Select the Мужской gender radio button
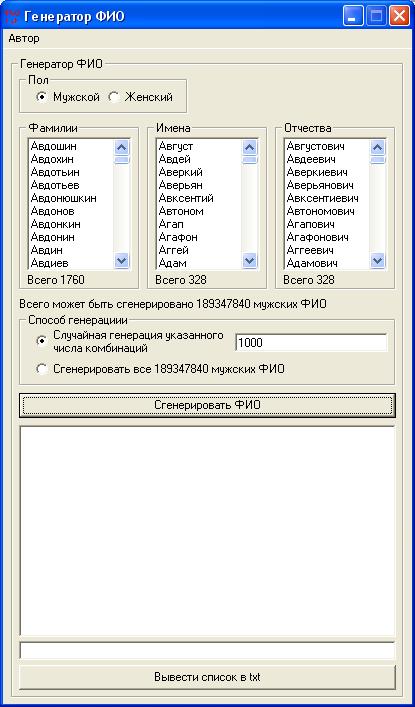Screen dimensions: 415x707 pyautogui.click(x=42, y=97)
